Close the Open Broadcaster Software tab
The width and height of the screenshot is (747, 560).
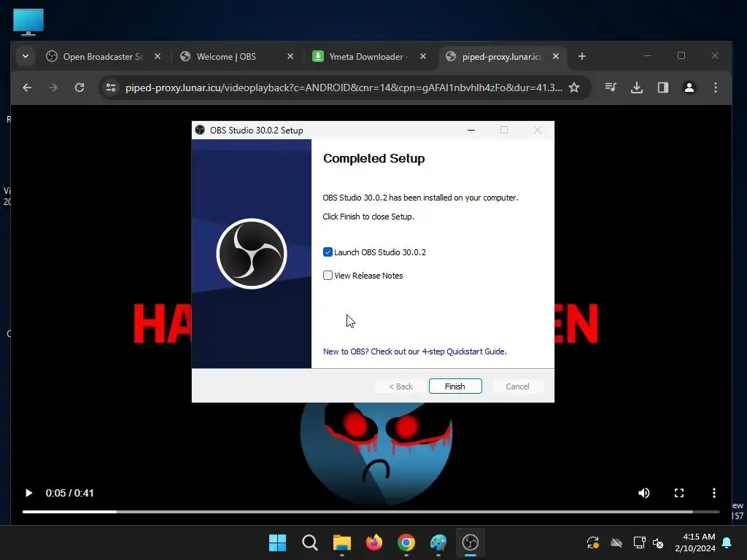[158, 56]
